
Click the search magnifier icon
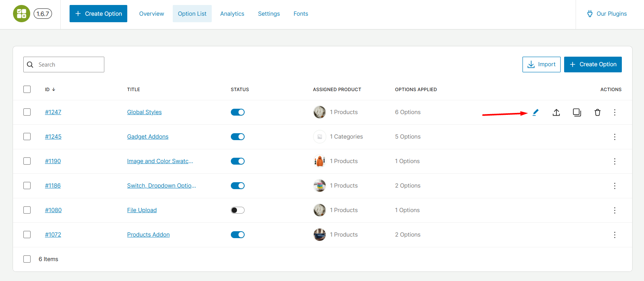coord(30,65)
